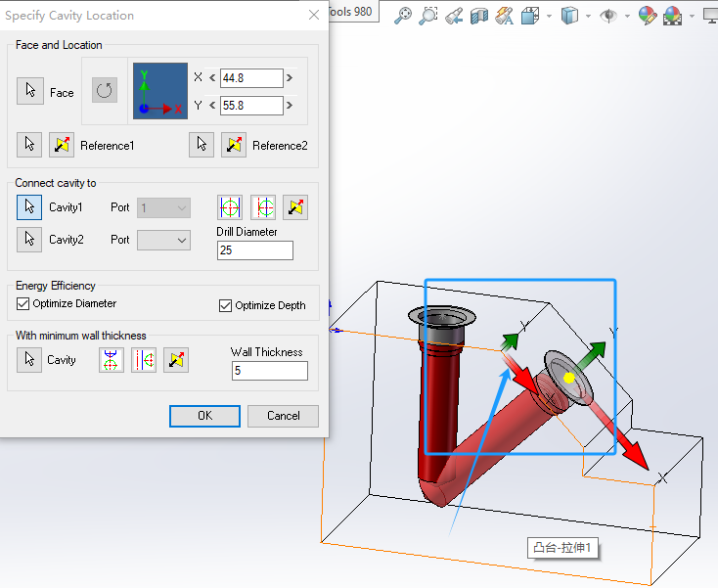Viewport: 718px width, 588px height.
Task: Switch to the Tools 980 tab
Action: click(353, 12)
